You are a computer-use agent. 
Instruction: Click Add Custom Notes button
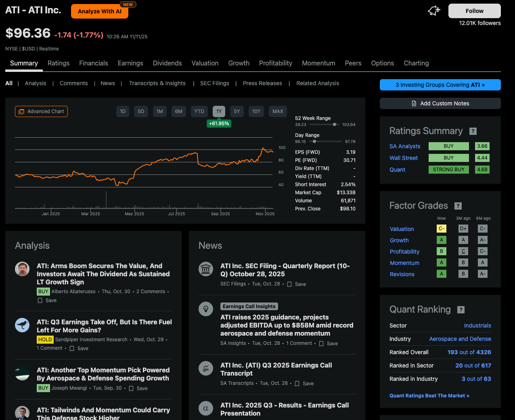440,103
